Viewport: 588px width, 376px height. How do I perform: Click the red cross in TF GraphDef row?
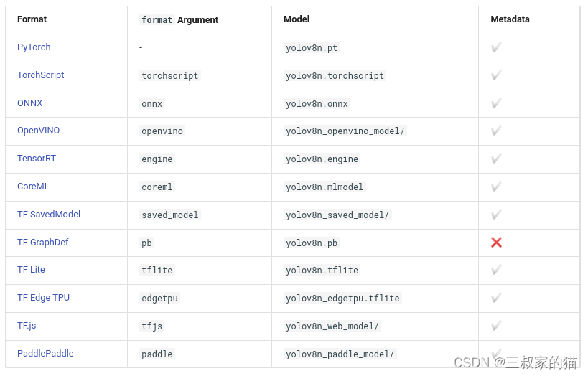coord(496,243)
